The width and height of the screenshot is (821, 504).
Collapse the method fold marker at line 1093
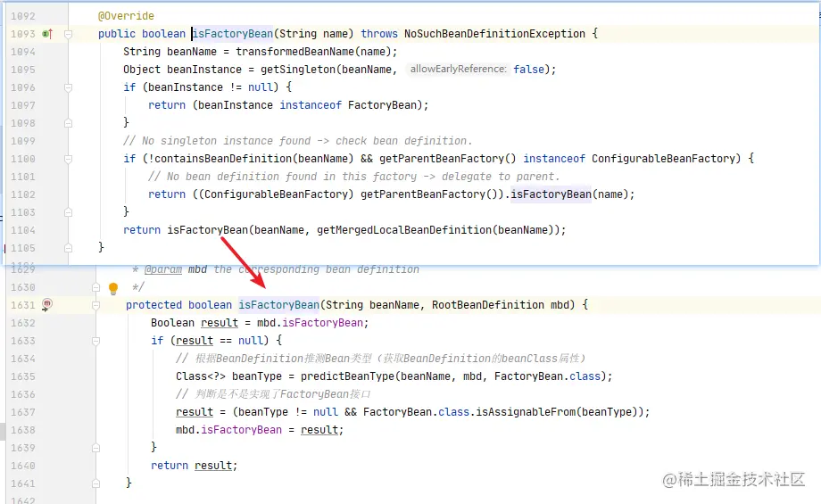tap(68, 34)
